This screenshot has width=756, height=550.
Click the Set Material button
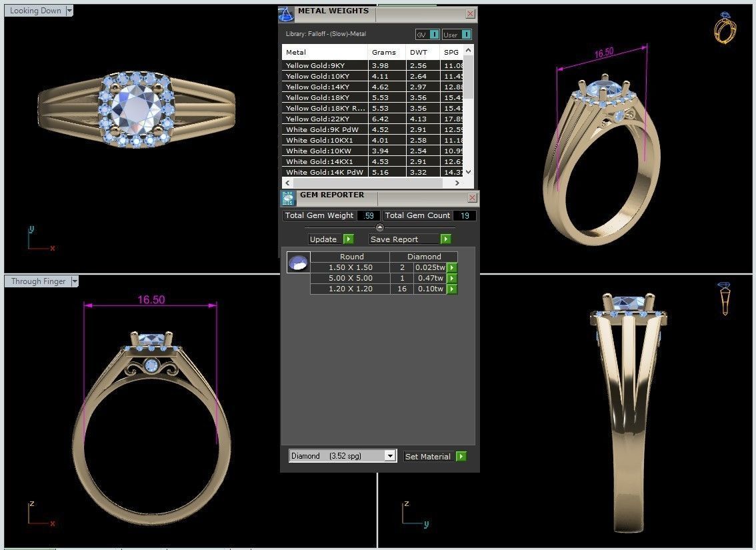click(429, 456)
